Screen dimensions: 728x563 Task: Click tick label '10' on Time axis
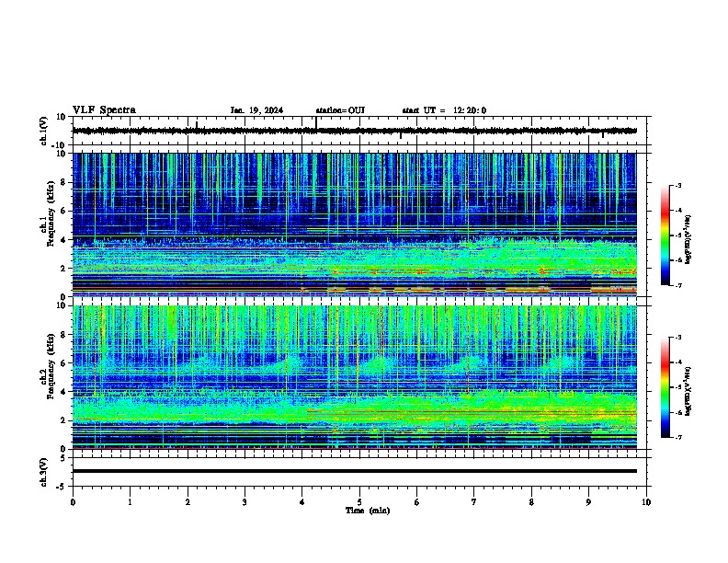(646, 502)
